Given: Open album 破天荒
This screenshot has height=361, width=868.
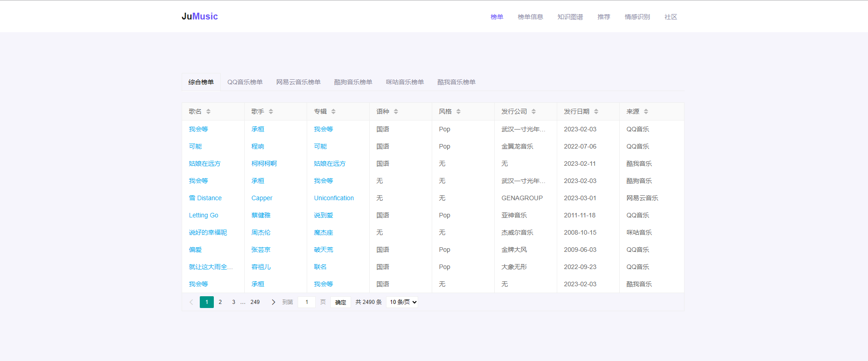Looking at the screenshot, I should [323, 250].
